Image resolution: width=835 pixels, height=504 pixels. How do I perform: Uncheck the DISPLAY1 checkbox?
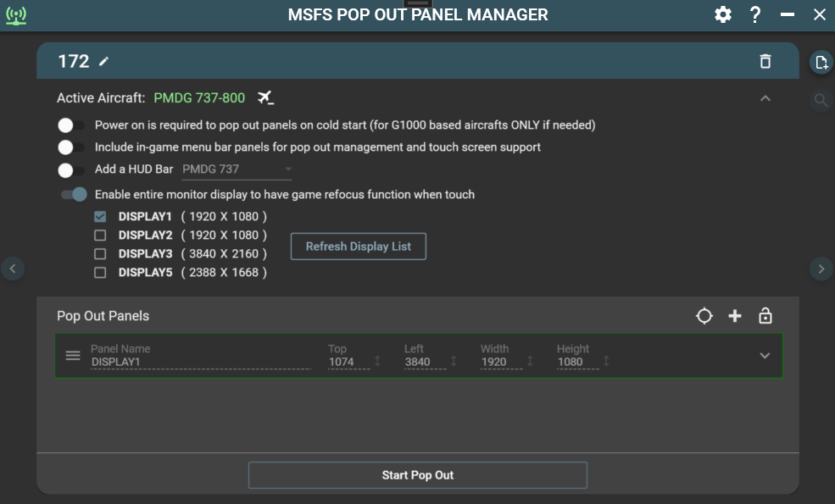tap(100, 216)
